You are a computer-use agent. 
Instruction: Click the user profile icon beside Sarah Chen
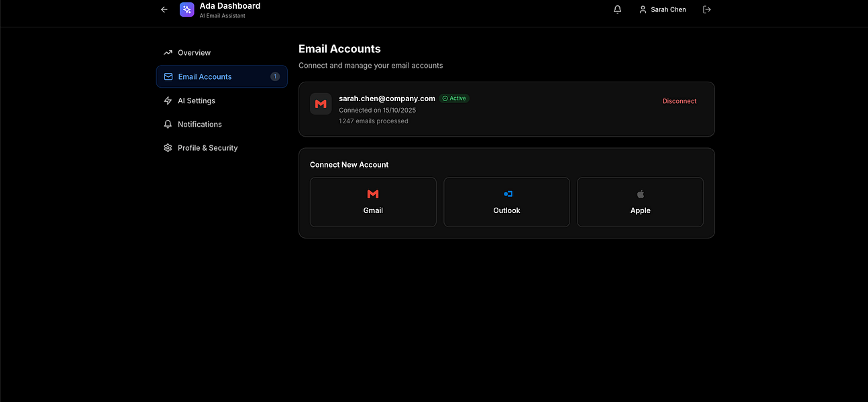click(643, 9)
